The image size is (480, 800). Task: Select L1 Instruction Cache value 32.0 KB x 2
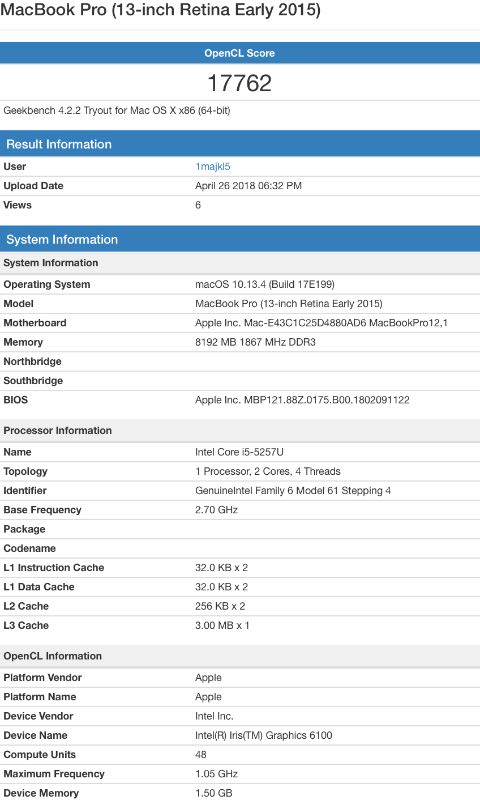pyautogui.click(x=221, y=567)
